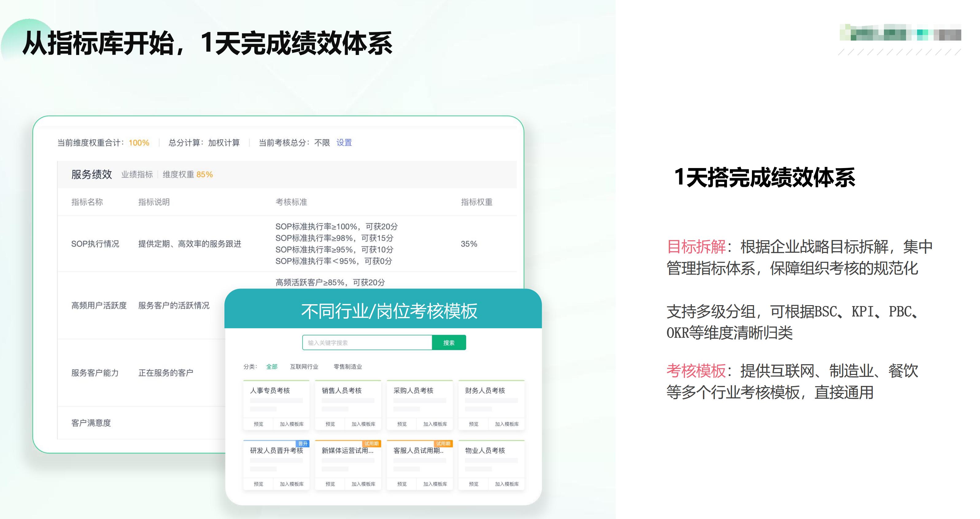预览客服人员试用期考核模板
Screen dimensions: 980x519
click(x=402, y=484)
